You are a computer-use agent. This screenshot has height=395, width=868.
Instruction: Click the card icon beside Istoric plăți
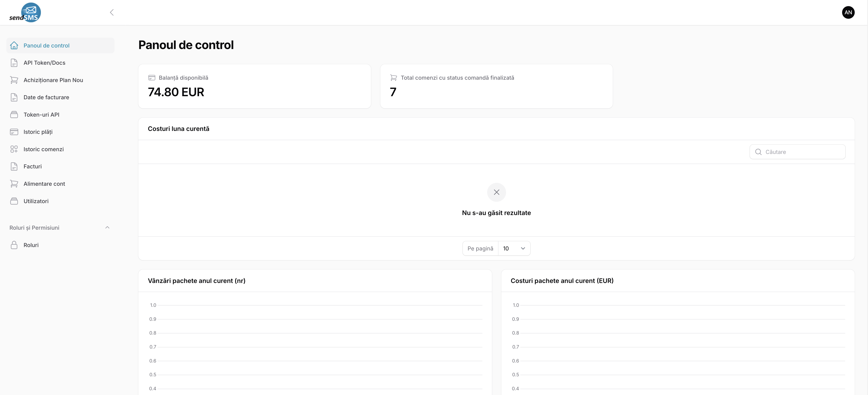[14, 132]
